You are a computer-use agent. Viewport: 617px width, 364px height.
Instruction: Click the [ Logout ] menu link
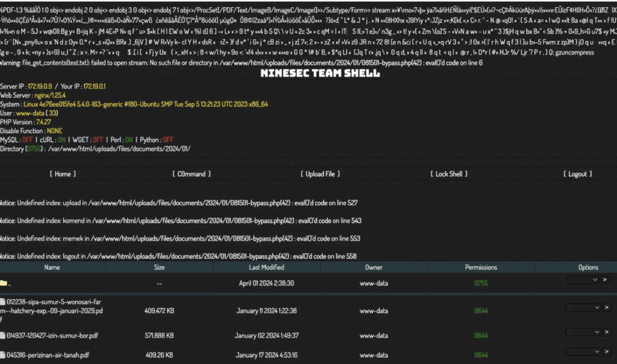(578, 174)
